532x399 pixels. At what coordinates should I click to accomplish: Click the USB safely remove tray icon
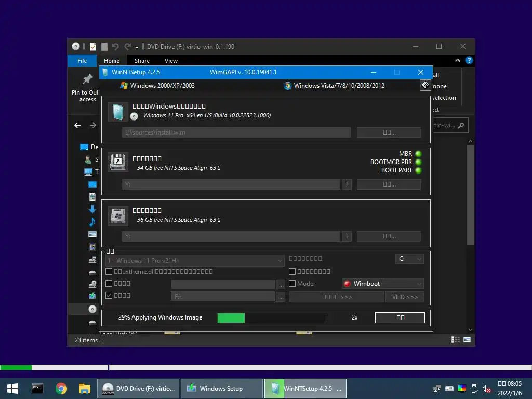click(474, 389)
